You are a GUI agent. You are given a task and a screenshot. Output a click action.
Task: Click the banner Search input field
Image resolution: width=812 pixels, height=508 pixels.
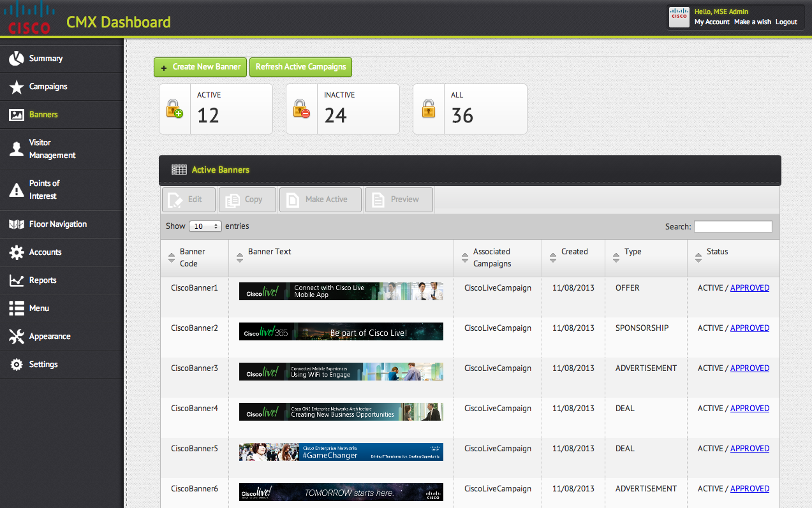733,227
